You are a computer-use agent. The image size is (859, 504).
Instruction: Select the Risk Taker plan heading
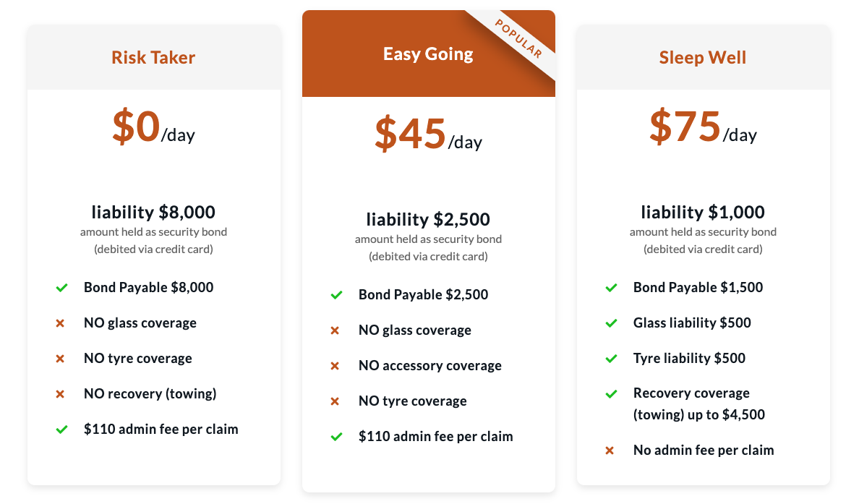coord(153,58)
